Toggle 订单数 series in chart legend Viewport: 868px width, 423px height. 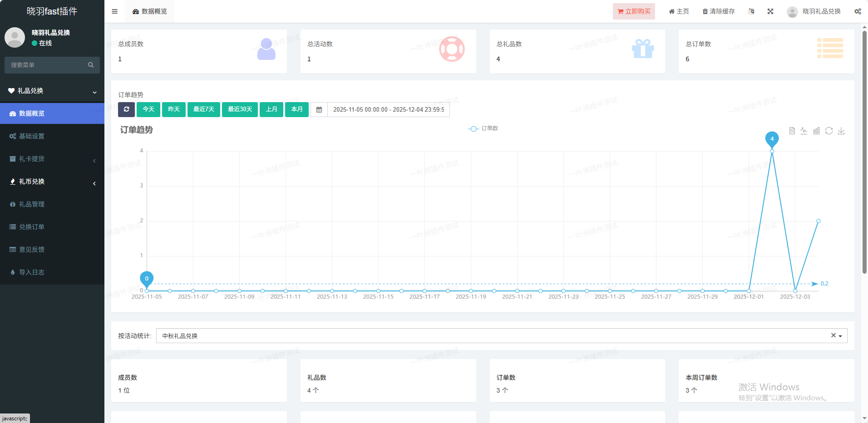coord(483,128)
